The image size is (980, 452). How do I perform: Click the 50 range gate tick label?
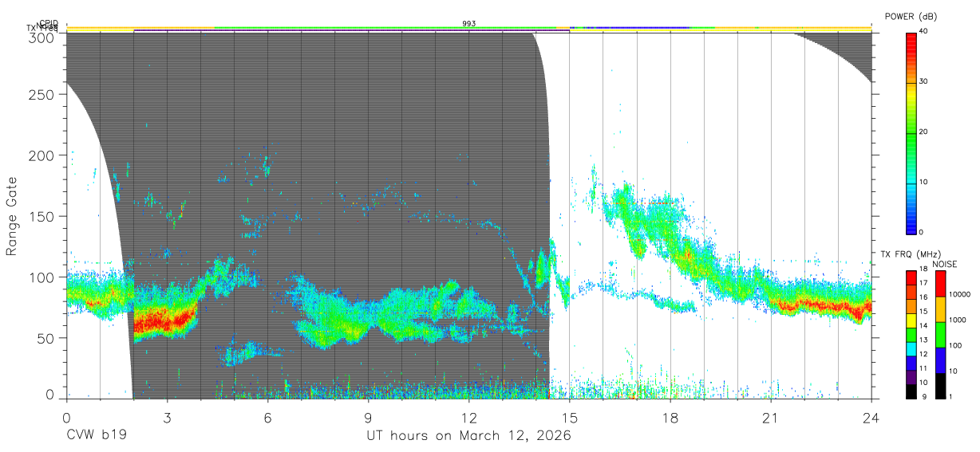coord(46,338)
